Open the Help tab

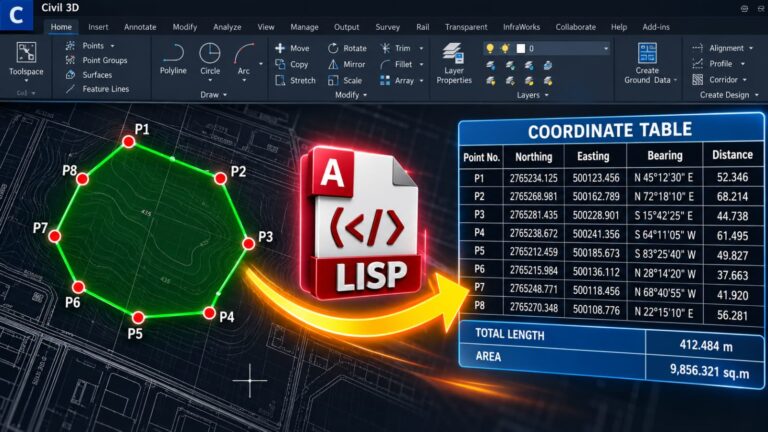[619, 27]
